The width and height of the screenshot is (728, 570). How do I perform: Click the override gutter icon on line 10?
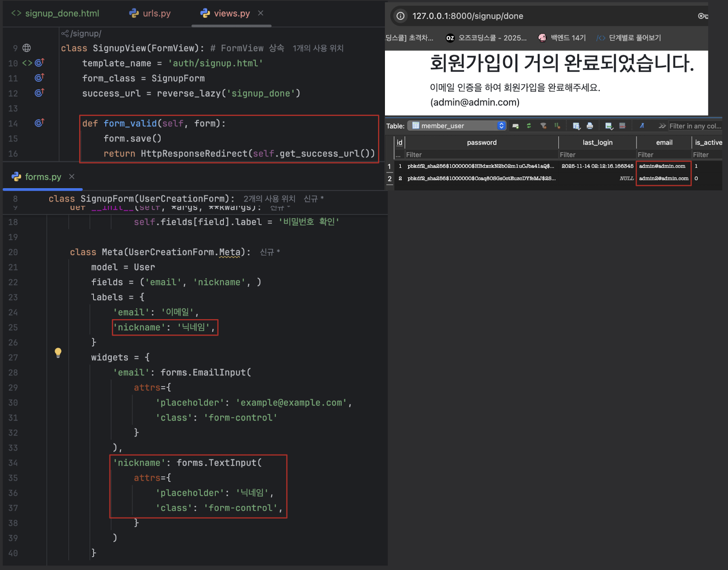click(39, 63)
